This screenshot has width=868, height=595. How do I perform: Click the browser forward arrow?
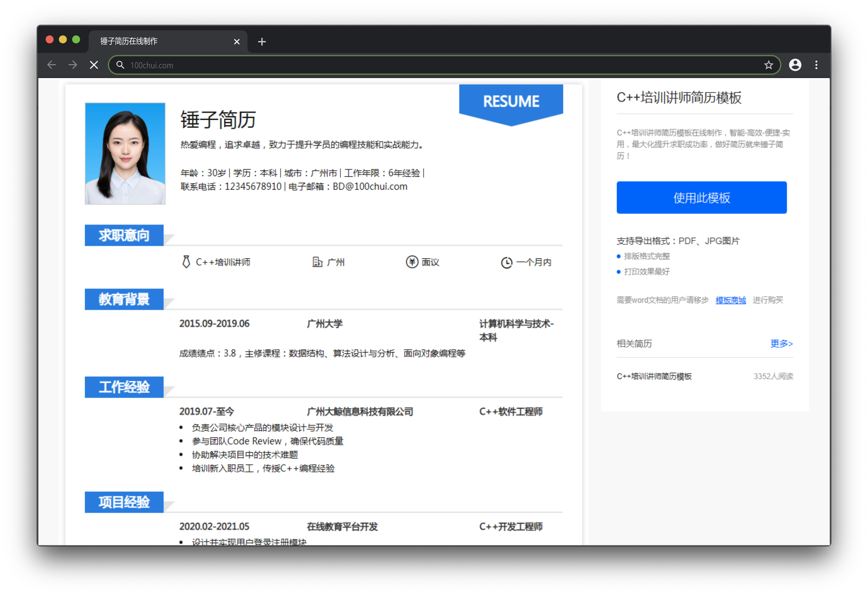[x=73, y=65]
